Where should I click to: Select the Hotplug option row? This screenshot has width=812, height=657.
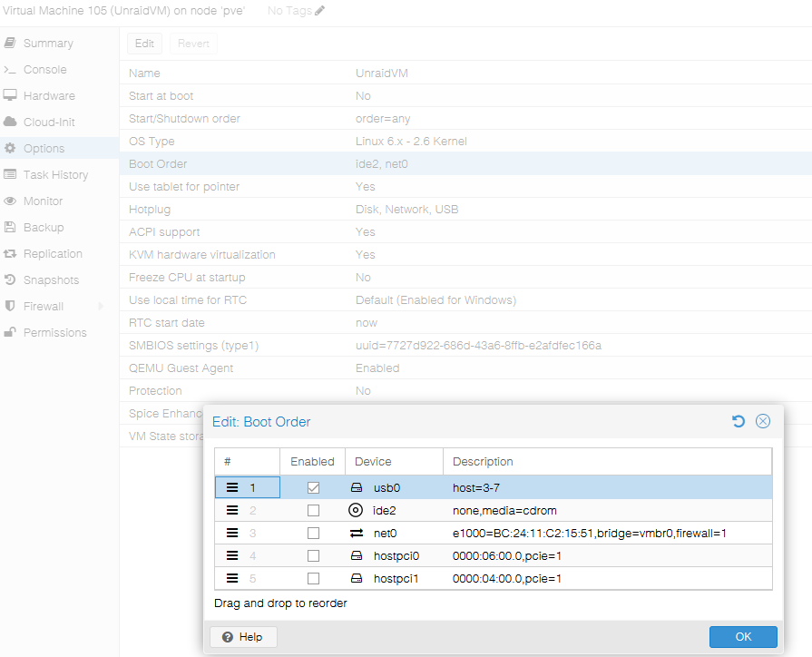pyautogui.click(x=465, y=210)
